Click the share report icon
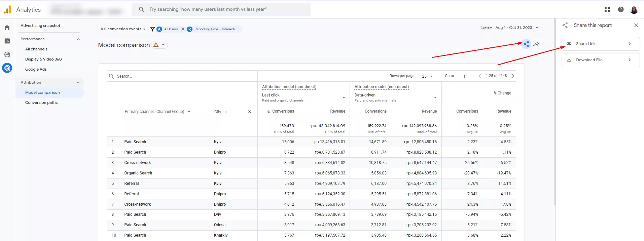Image resolution: width=644 pixels, height=241 pixels. pos(526,44)
